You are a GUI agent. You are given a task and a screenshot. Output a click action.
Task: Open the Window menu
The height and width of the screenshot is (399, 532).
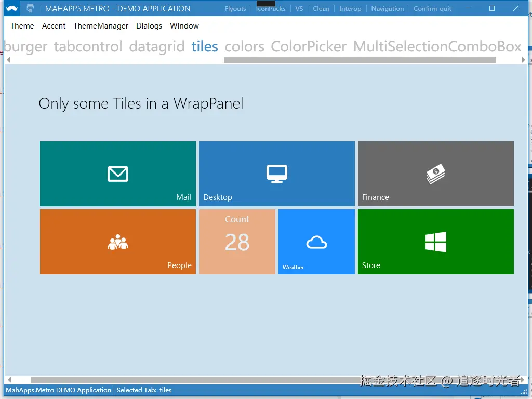[x=184, y=26]
